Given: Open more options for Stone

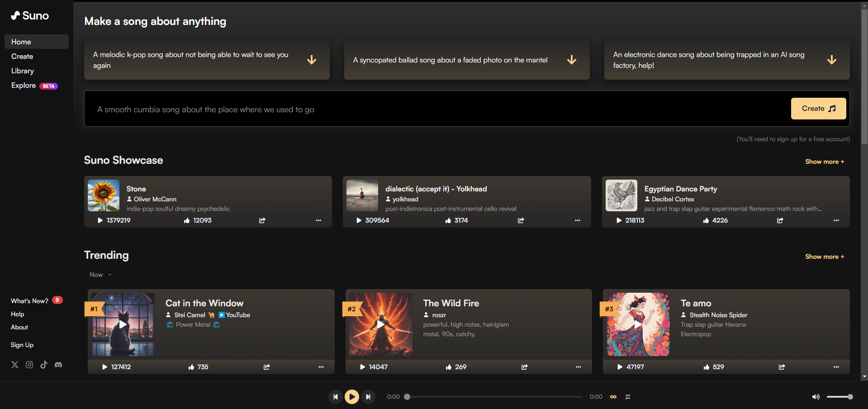Looking at the screenshot, I should [318, 220].
